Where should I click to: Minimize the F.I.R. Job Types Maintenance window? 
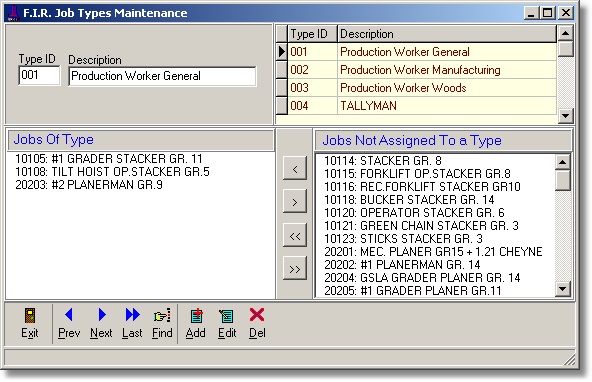click(531, 13)
